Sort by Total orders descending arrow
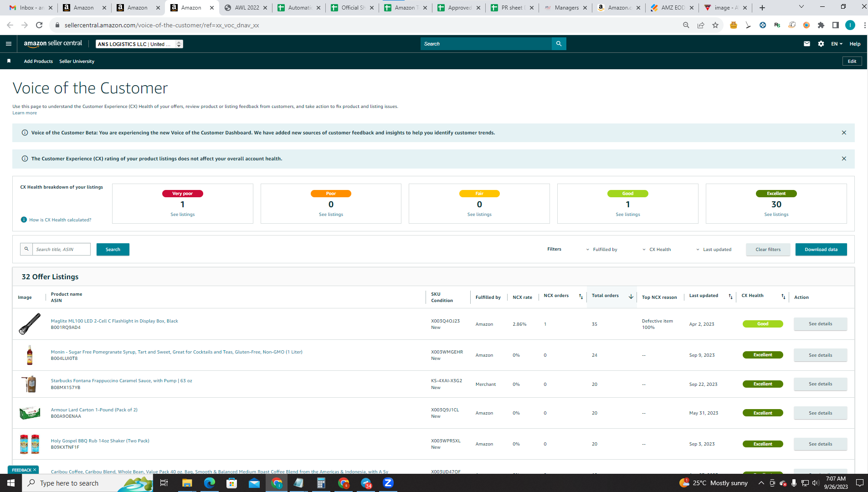The width and height of the screenshot is (868, 492). click(x=631, y=297)
